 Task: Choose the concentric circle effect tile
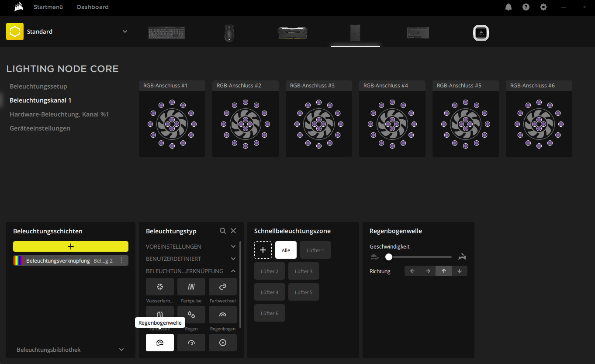223,343
